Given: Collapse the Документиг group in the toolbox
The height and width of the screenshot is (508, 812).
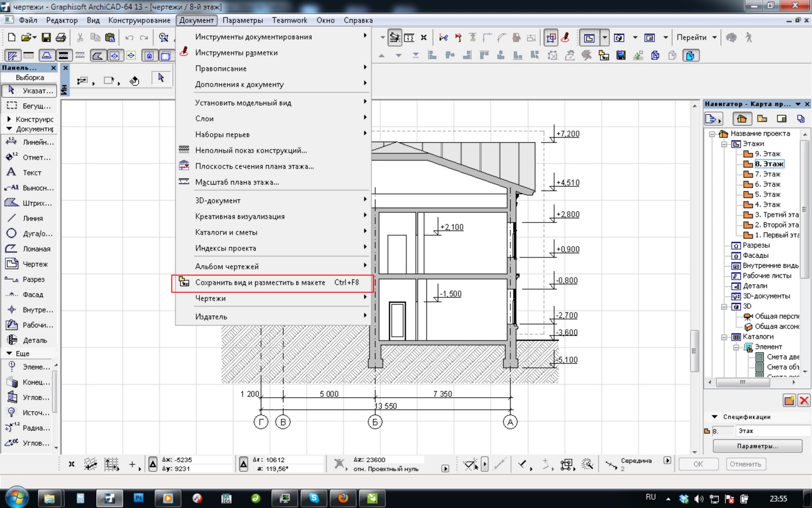Looking at the screenshot, I should coord(9,129).
